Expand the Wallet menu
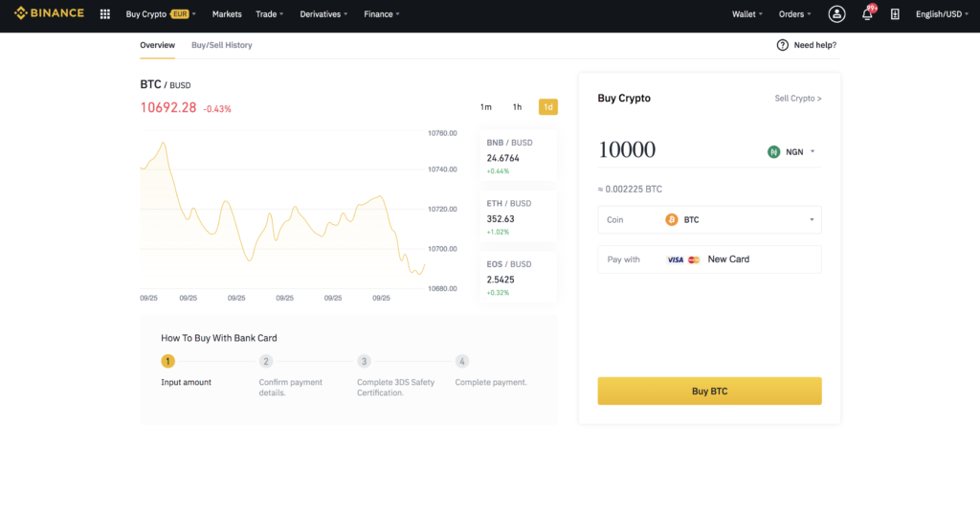The width and height of the screenshot is (980, 516). pyautogui.click(x=746, y=13)
